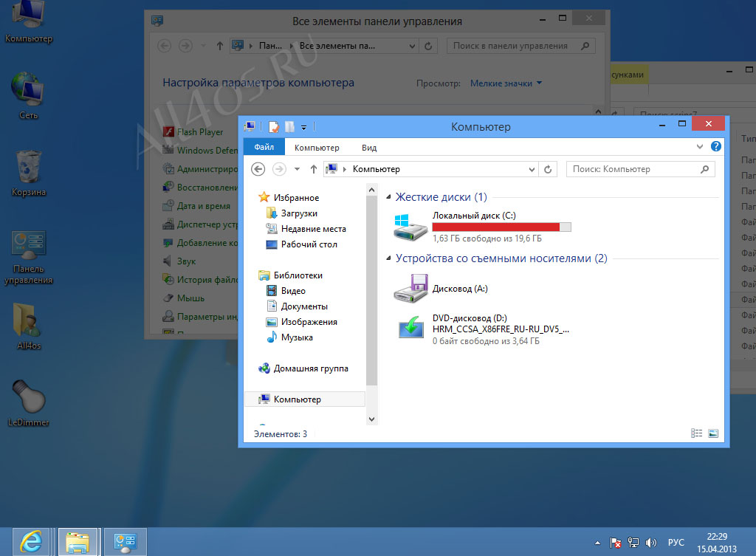Collapse the Жесткие диски group
The image size is (756, 556).
(x=388, y=196)
